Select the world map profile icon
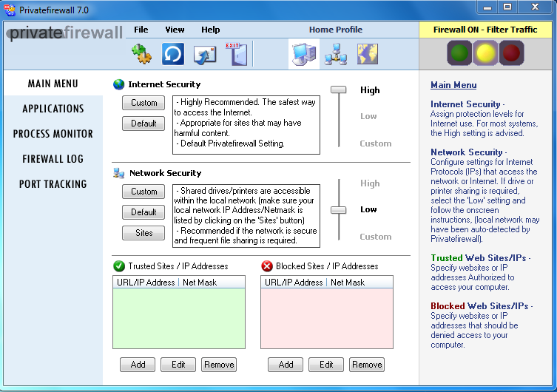557x392 pixels. (x=368, y=54)
